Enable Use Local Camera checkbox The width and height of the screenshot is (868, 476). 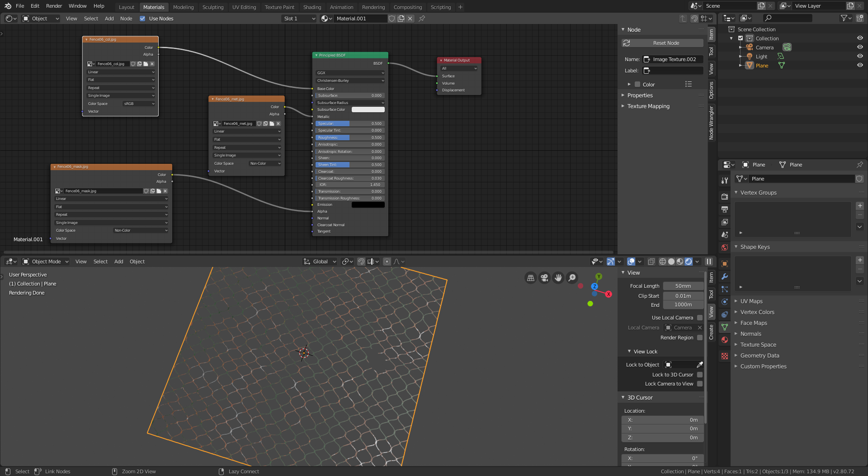pos(700,318)
